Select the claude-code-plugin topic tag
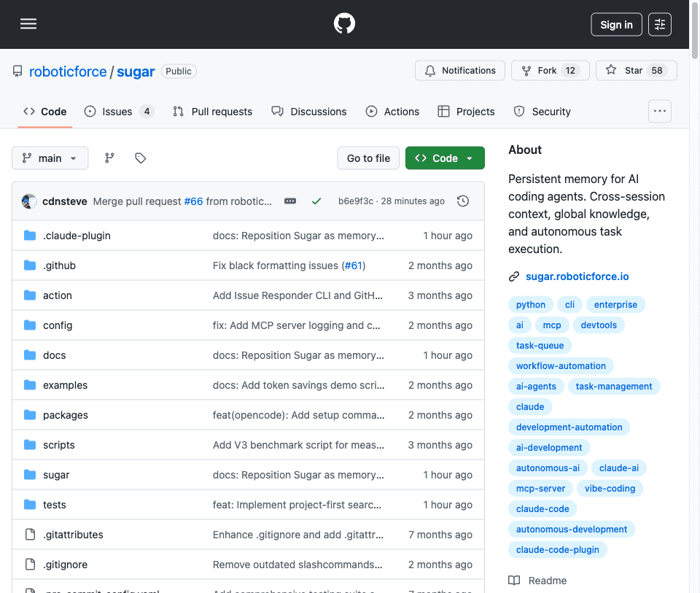Viewport: 700px width, 593px height. click(x=558, y=550)
